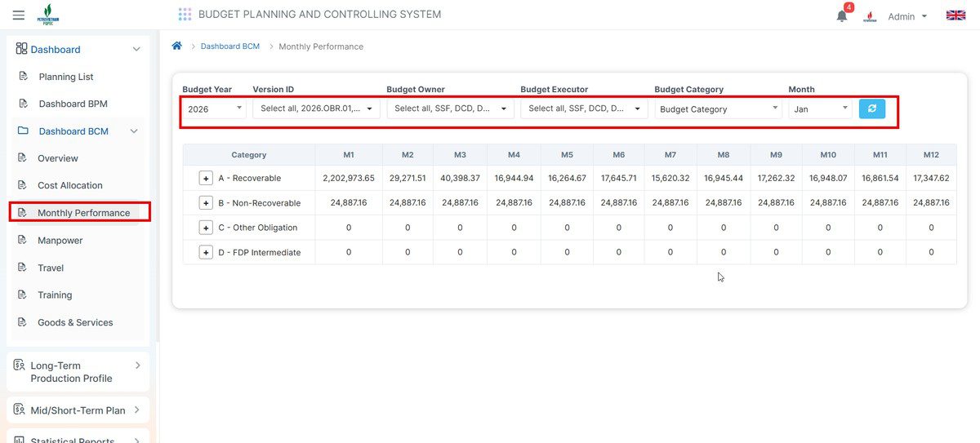Click the Category column header
980x443 pixels.
(249, 154)
